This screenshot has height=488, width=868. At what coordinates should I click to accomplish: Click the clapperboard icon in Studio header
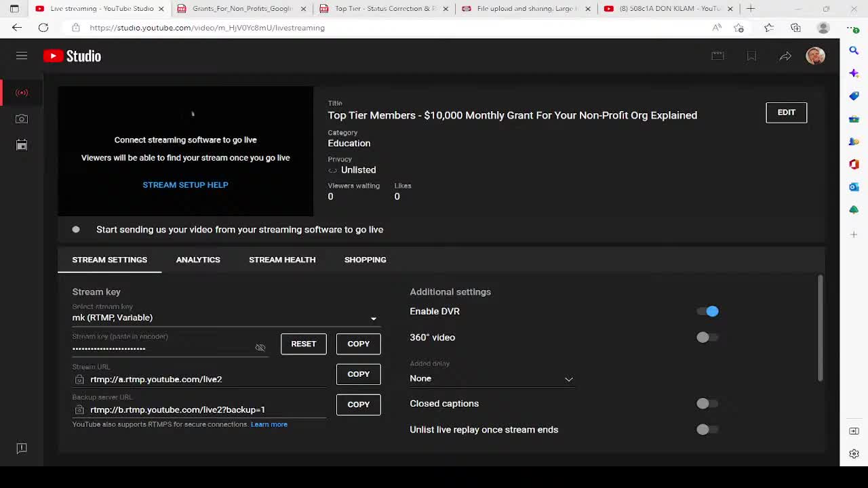[x=717, y=56]
